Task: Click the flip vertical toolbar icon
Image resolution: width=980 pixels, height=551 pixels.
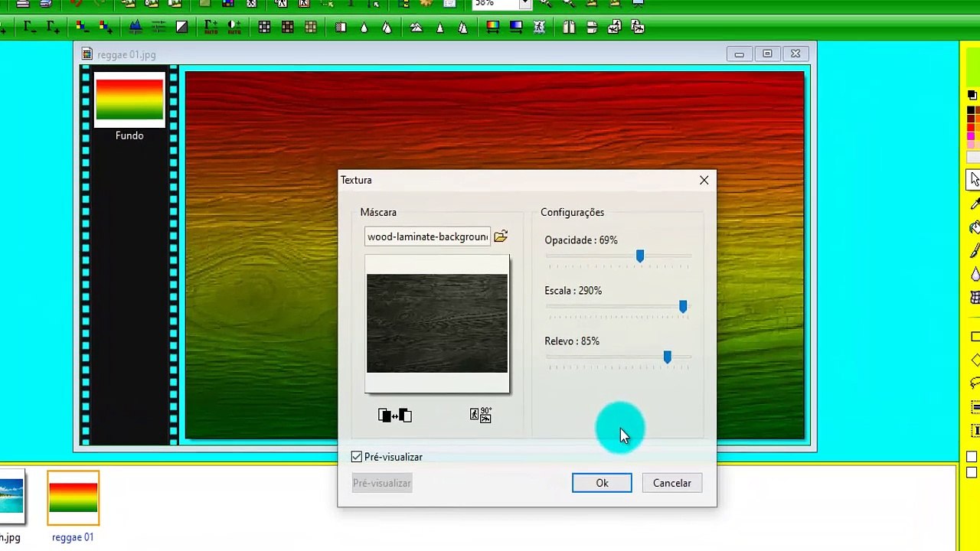Action: (x=591, y=28)
